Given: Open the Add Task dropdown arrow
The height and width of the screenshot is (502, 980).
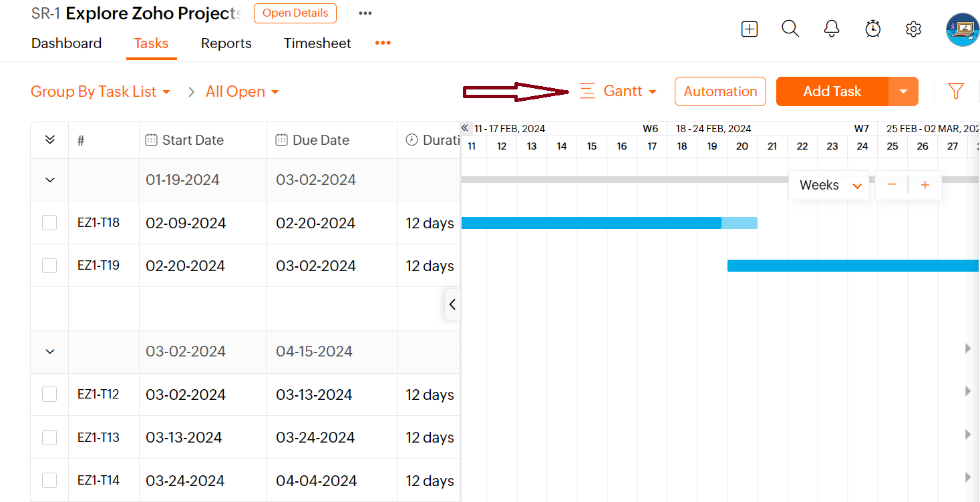Looking at the screenshot, I should (904, 91).
